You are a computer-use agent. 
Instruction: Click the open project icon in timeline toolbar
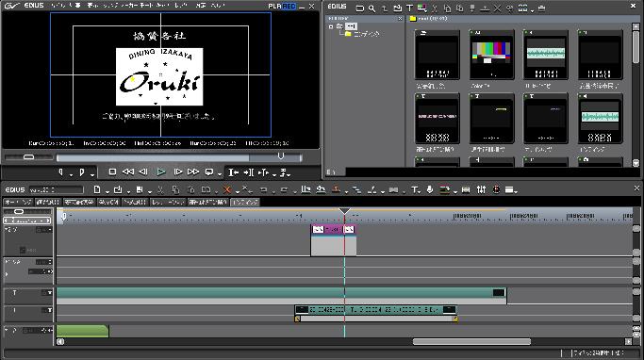[x=118, y=189]
